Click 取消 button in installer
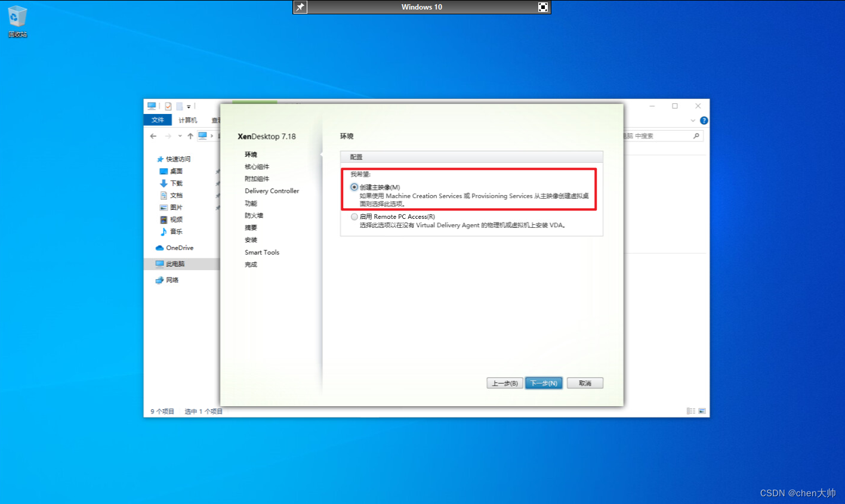Viewport: 845px width, 504px height. click(x=585, y=383)
